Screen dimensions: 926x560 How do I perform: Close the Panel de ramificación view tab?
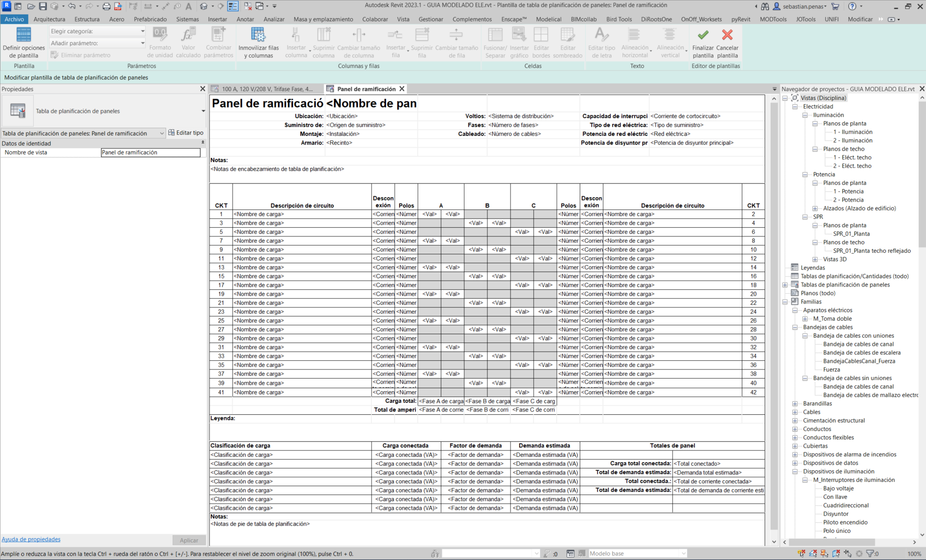tap(401, 89)
